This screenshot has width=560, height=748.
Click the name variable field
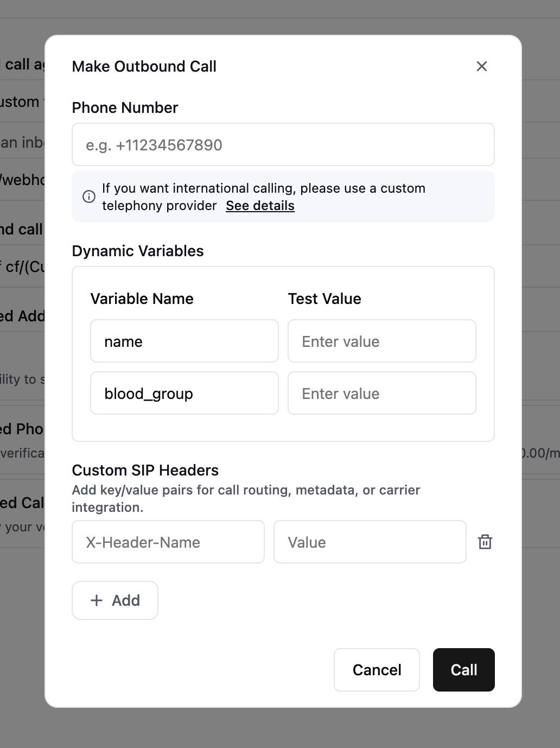click(184, 341)
